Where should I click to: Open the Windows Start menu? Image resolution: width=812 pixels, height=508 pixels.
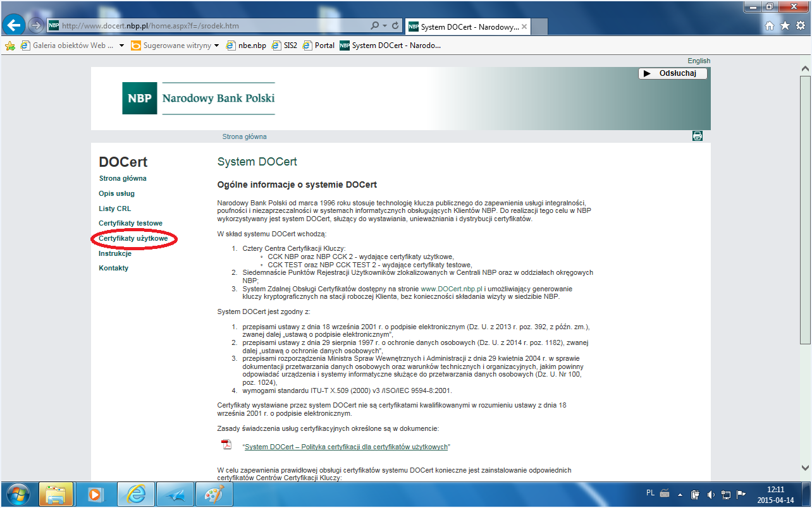point(18,494)
